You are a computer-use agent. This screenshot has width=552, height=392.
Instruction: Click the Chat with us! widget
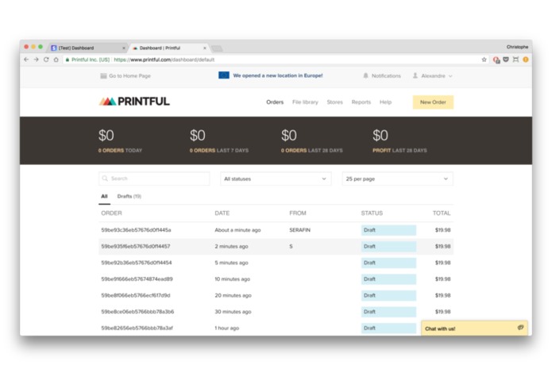click(474, 328)
